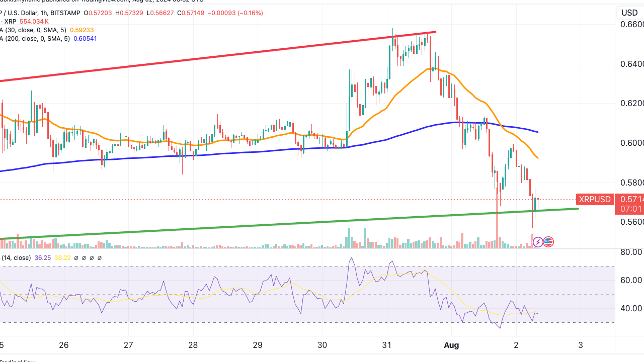Screen dimensions: 644x362
Task: Click the 27 date label on time axis
Action: [128, 345]
